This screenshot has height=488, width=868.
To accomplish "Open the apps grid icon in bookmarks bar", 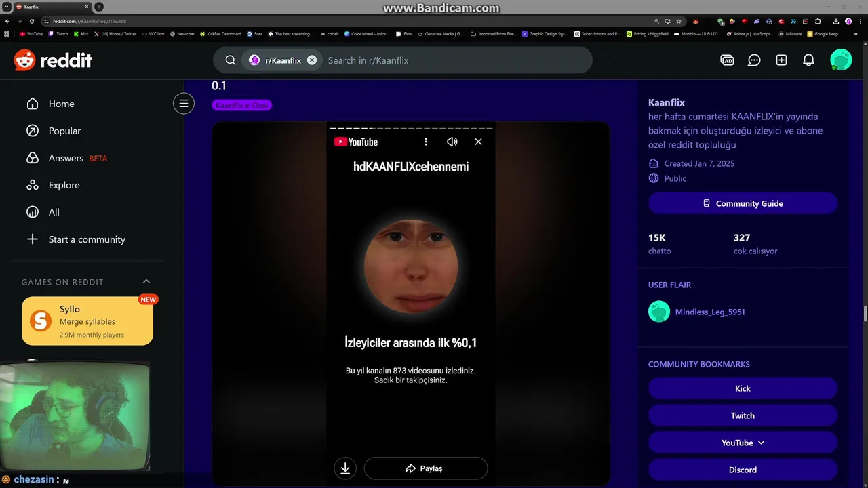I will click(7, 33).
